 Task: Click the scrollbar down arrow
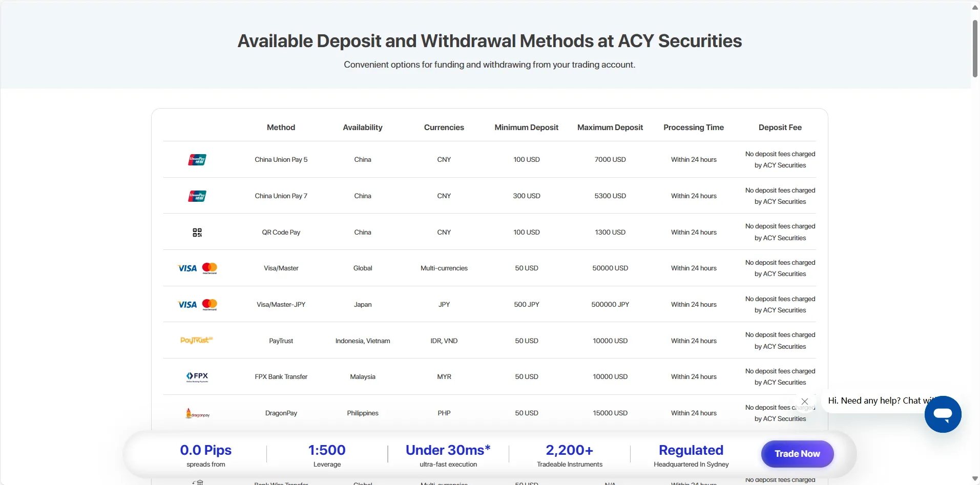click(x=975, y=479)
